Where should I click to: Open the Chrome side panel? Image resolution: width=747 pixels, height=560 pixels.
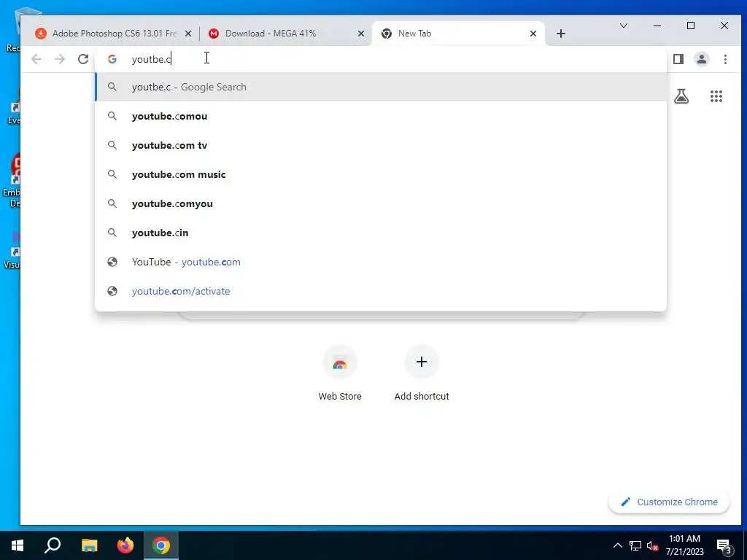(x=678, y=59)
